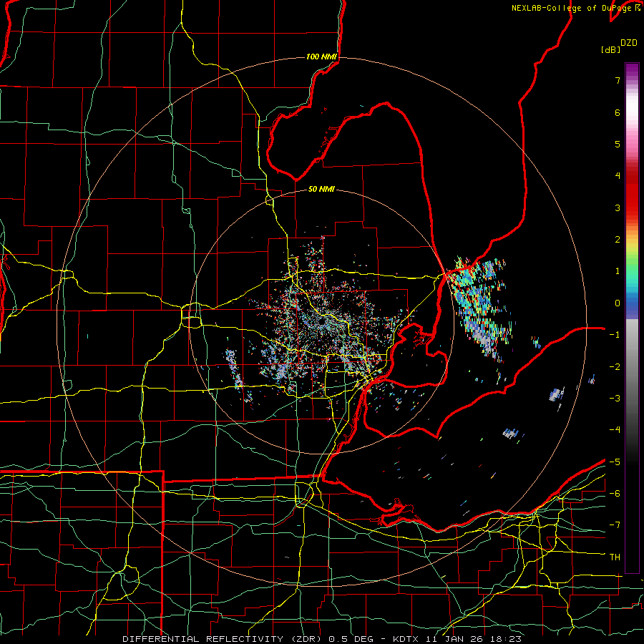
Task: Select the 6 value on the dB scale
Action: tap(618, 112)
